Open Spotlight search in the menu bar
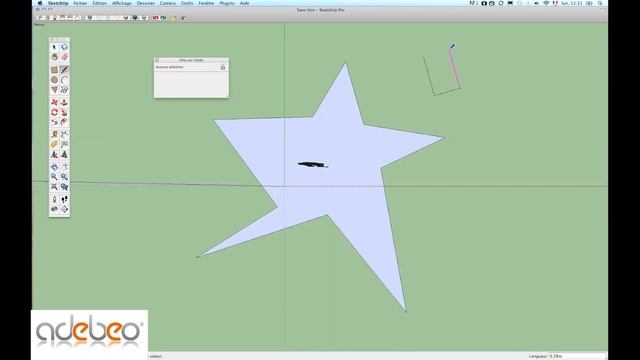Screen dimensions: 640x360 (600, 3)
